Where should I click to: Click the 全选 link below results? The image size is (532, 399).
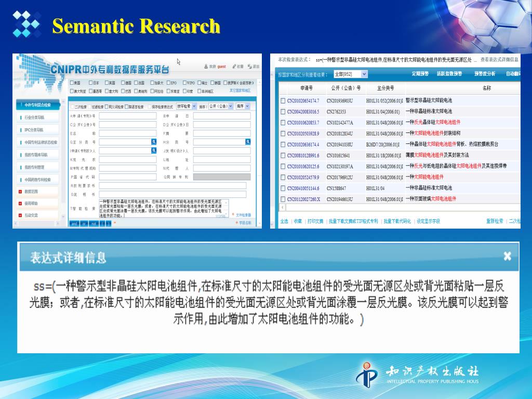284,221
